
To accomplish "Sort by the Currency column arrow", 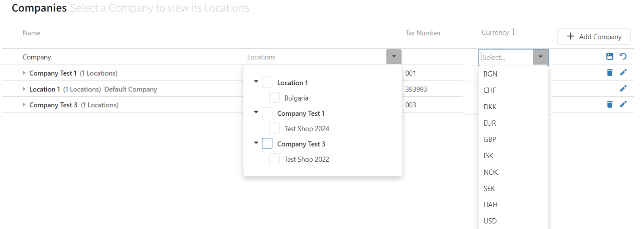I will [x=514, y=32].
